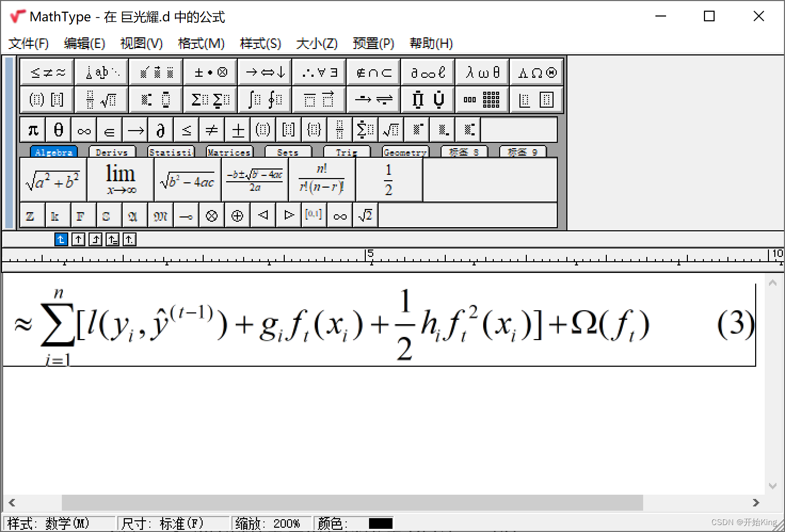Click the horizontal scrollbar right arrow
This screenshot has width=785, height=532.
pyautogui.click(x=756, y=503)
